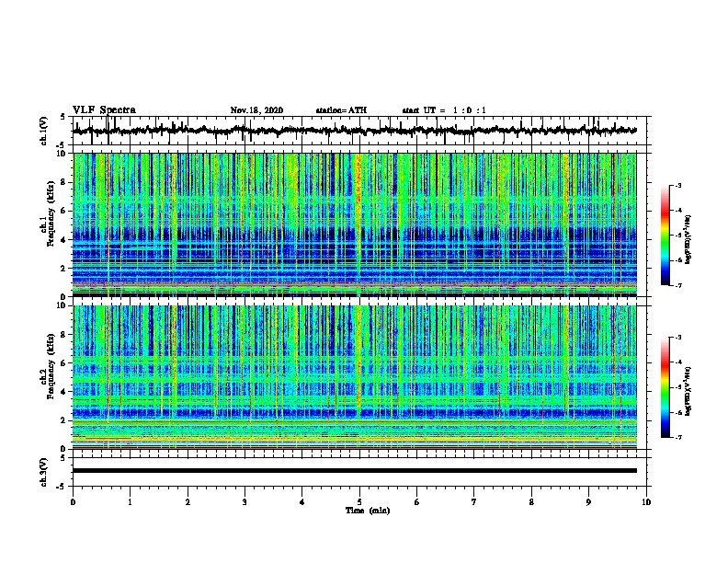The image size is (728, 563).
Task: Click the time axis tick label "4"
Action: click(302, 502)
